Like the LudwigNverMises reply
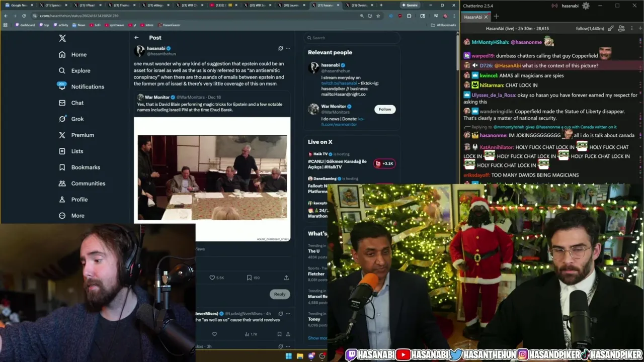 [x=214, y=334]
